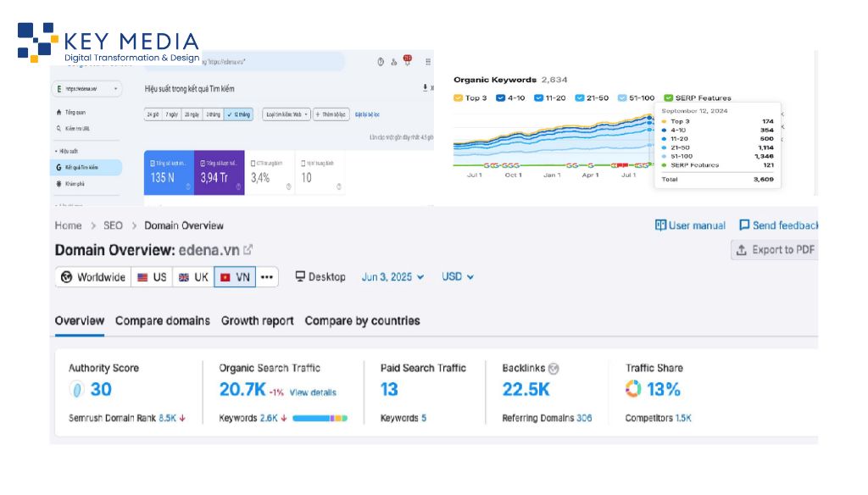
Task: Toggle the total impressions 3,94 Tr checkbox
Action: pyautogui.click(x=203, y=164)
